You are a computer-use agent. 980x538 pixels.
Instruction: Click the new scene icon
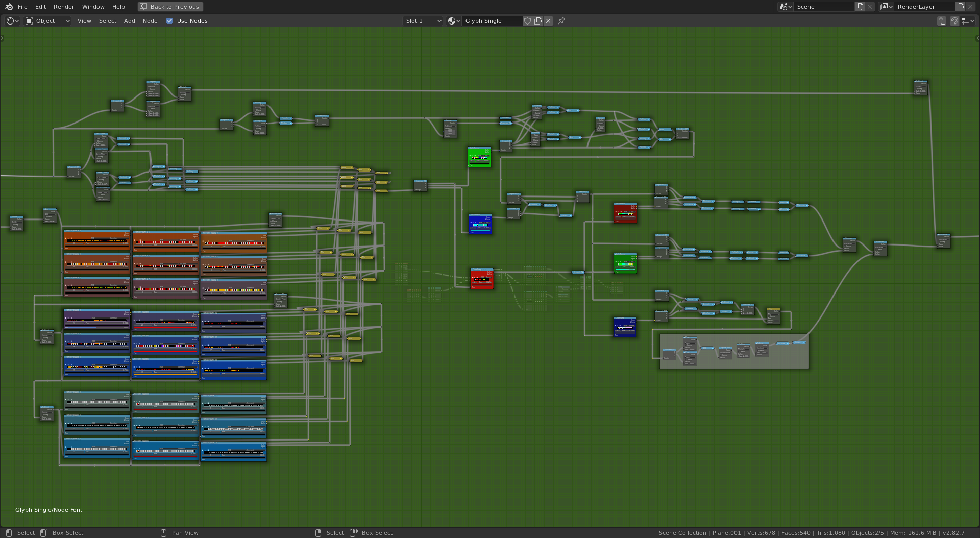(x=860, y=7)
